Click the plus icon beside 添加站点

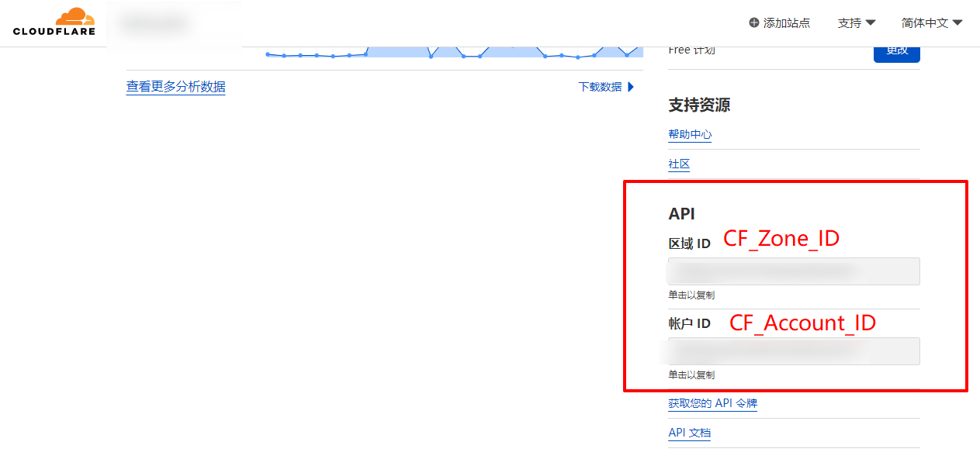pyautogui.click(x=753, y=22)
